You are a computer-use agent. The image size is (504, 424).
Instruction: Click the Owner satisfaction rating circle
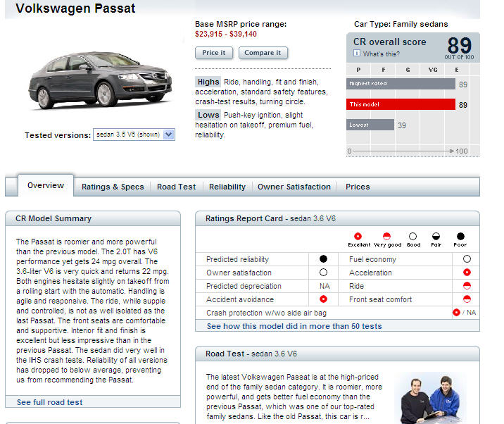[x=322, y=273]
